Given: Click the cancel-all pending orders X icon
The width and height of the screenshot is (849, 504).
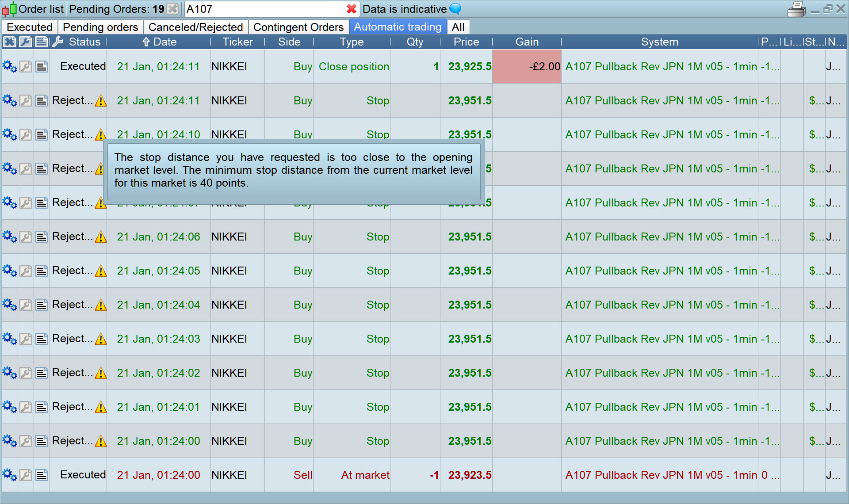Looking at the screenshot, I should [173, 9].
